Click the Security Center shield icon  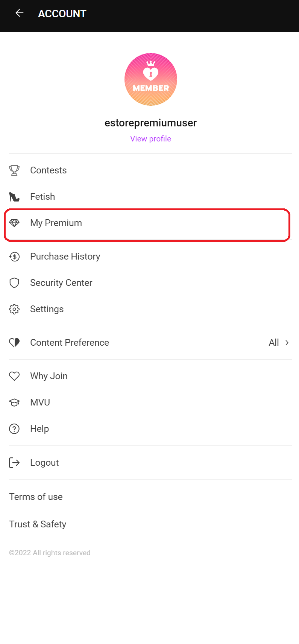14,283
